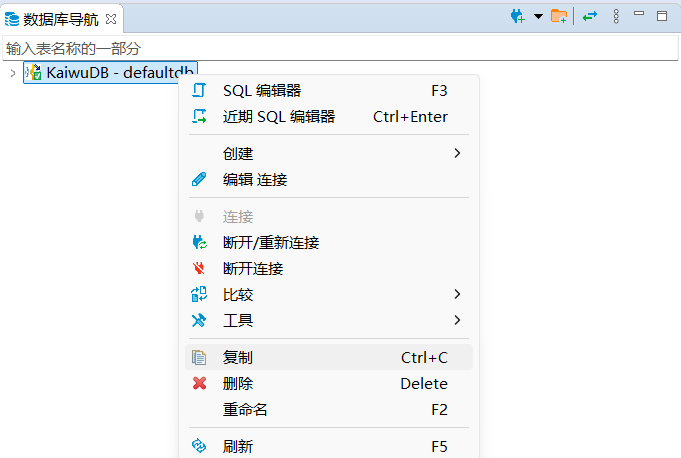Close the 数据库导航 tab
The image size is (681, 458).
(111, 18)
